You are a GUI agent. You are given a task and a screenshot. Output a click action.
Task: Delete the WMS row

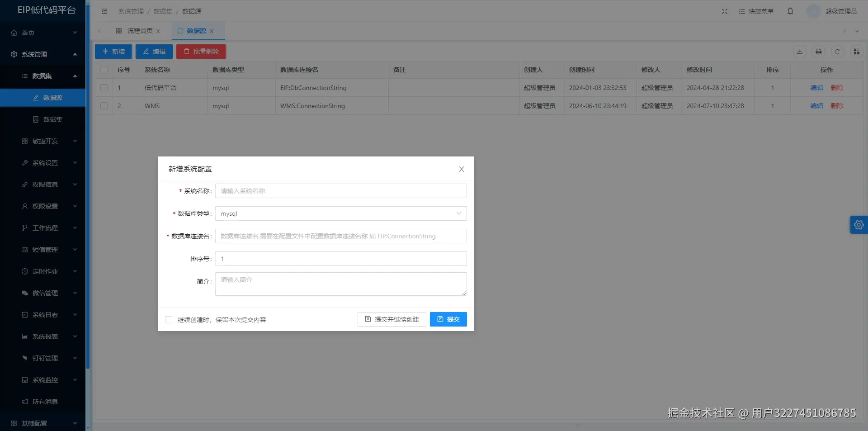pyautogui.click(x=837, y=106)
